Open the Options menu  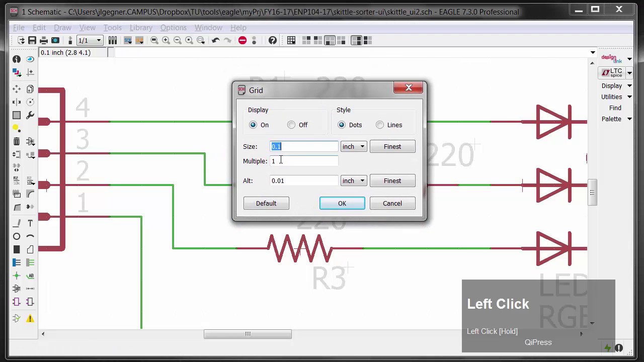tap(173, 28)
